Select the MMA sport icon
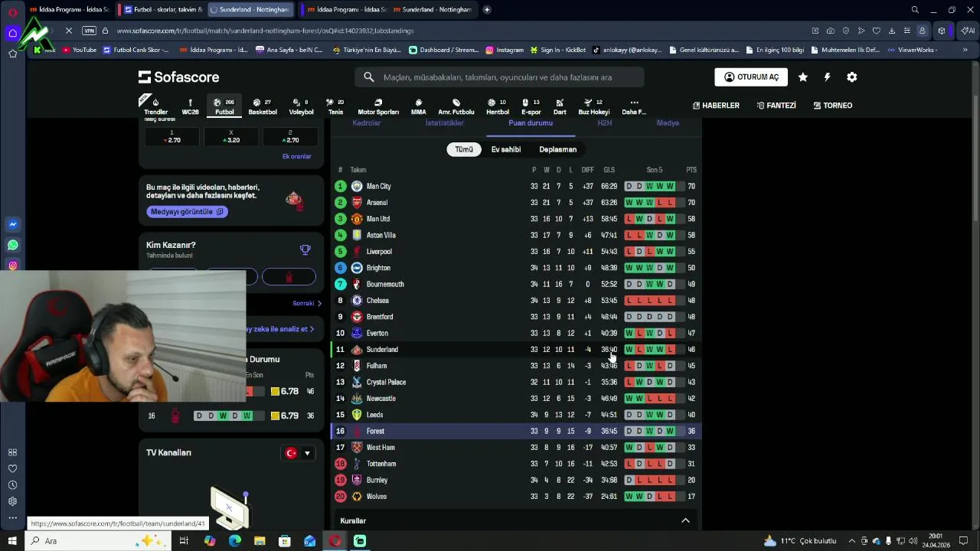This screenshot has height=551, width=980. click(x=418, y=106)
